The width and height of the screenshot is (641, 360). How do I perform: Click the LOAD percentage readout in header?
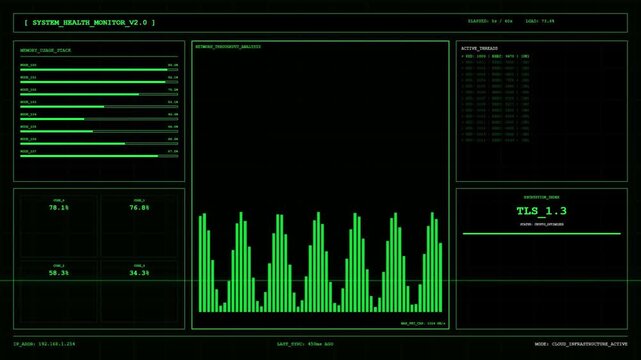pos(540,21)
